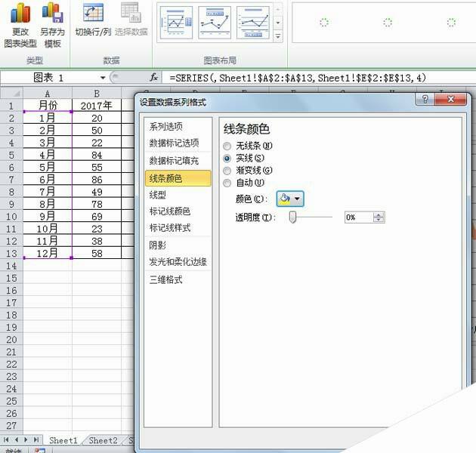Image resolution: width=476 pixels, height=453 pixels.
Task: Go to previous sheet navigation arrow
Action: 17,439
